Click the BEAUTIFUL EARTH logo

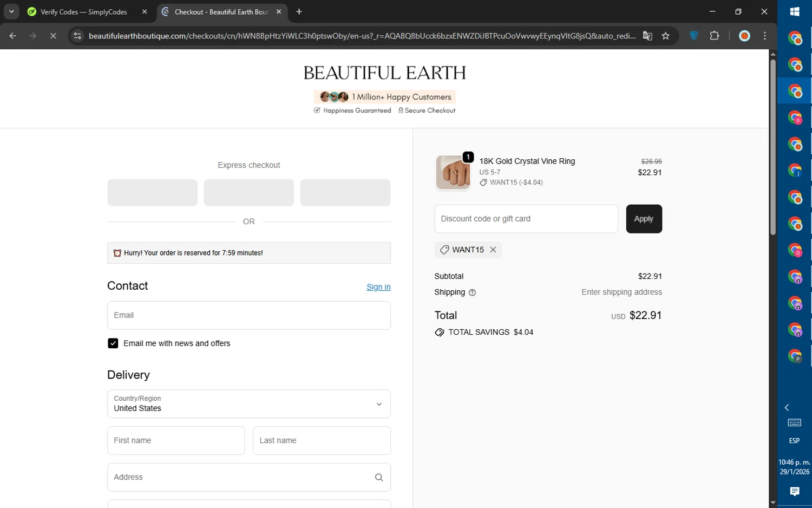tap(384, 73)
